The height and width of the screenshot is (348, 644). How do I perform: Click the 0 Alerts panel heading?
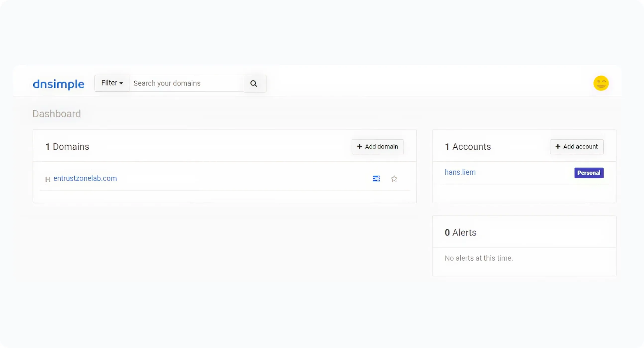[x=460, y=232]
